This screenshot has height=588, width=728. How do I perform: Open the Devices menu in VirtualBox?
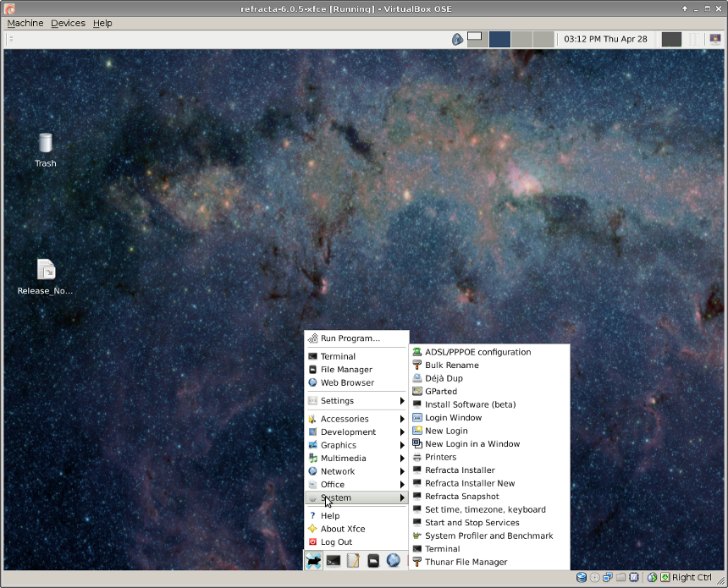pos(68,23)
